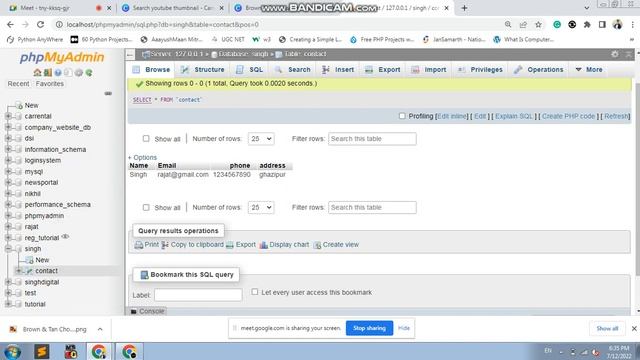Click the Favorites tab in sidebar

coord(49,84)
